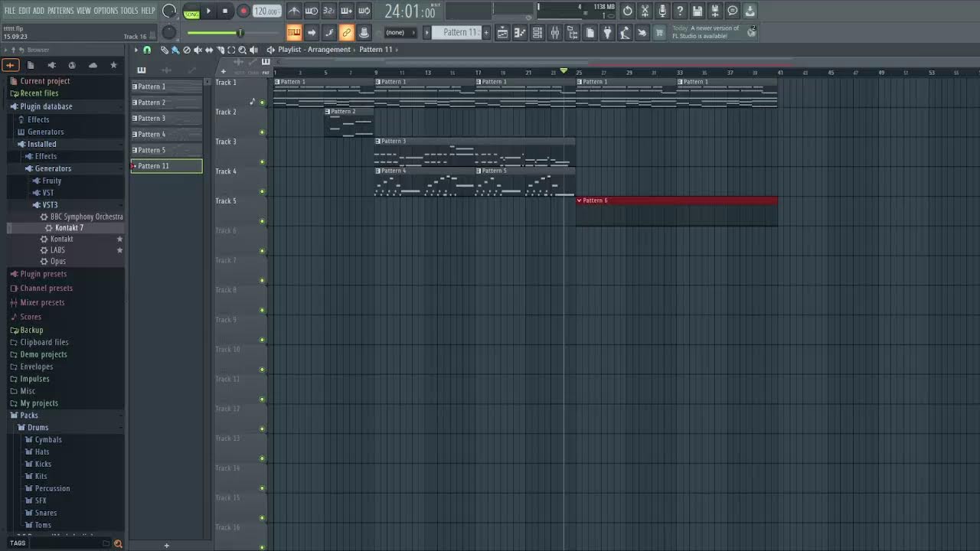Click the Stop transport button

(225, 11)
